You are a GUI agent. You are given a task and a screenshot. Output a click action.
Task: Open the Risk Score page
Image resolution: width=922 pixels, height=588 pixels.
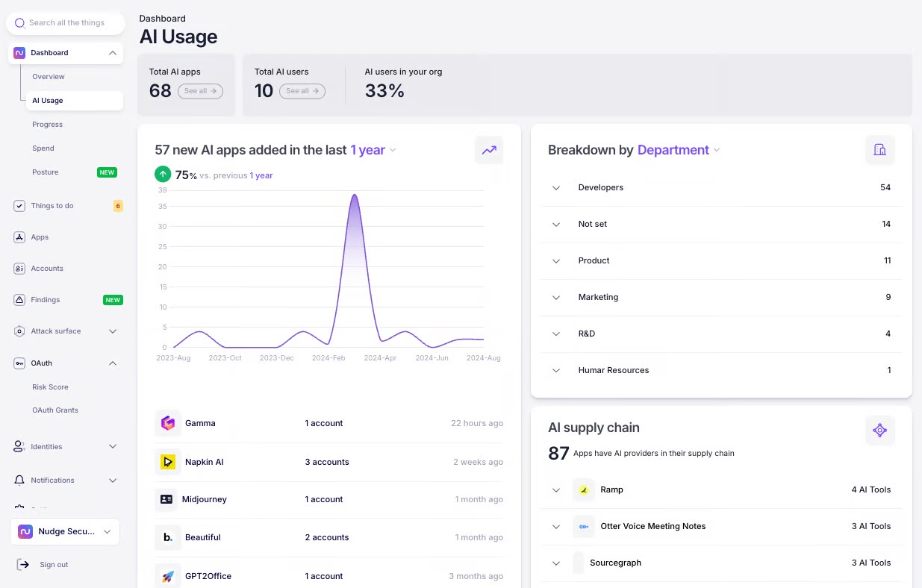50,387
